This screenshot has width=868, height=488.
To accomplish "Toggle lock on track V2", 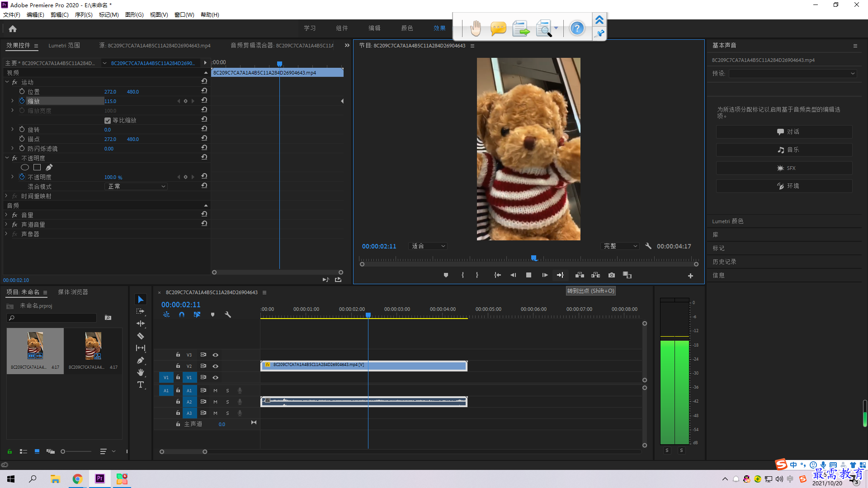I will click(x=178, y=366).
